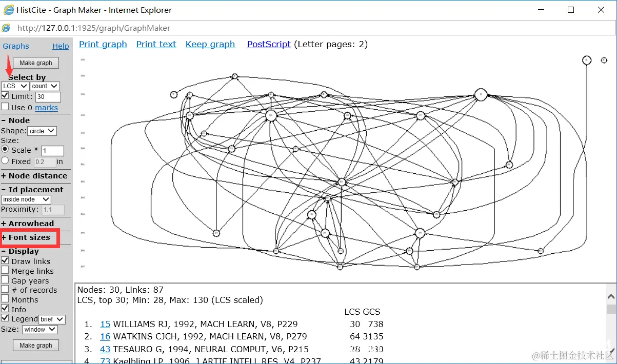The image size is (617, 364).
Task: Expand the Node distance section
Action: pos(34,176)
